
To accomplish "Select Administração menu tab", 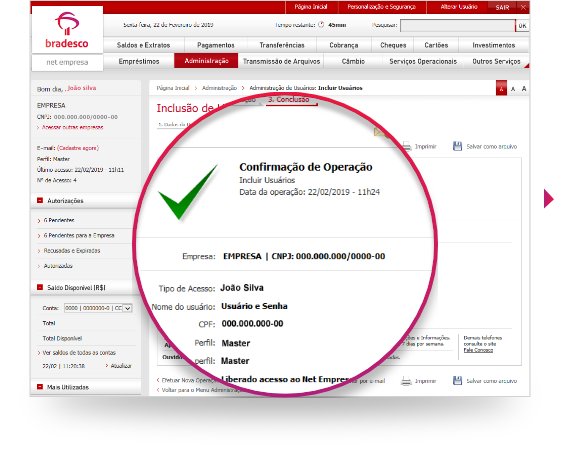I will 206,61.
